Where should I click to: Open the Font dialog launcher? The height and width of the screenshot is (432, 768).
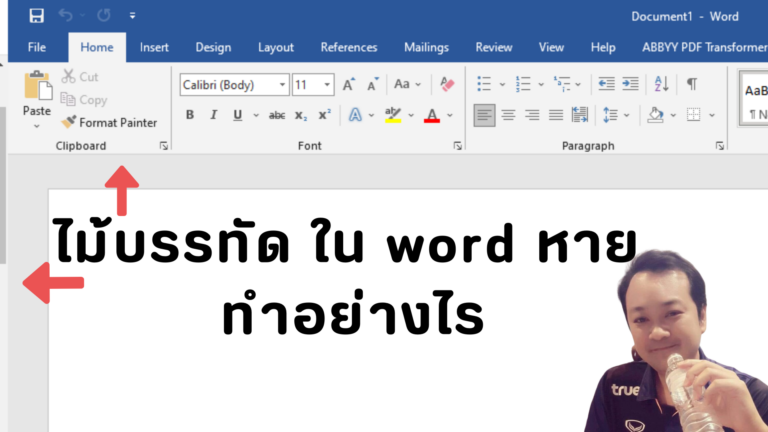point(457,146)
